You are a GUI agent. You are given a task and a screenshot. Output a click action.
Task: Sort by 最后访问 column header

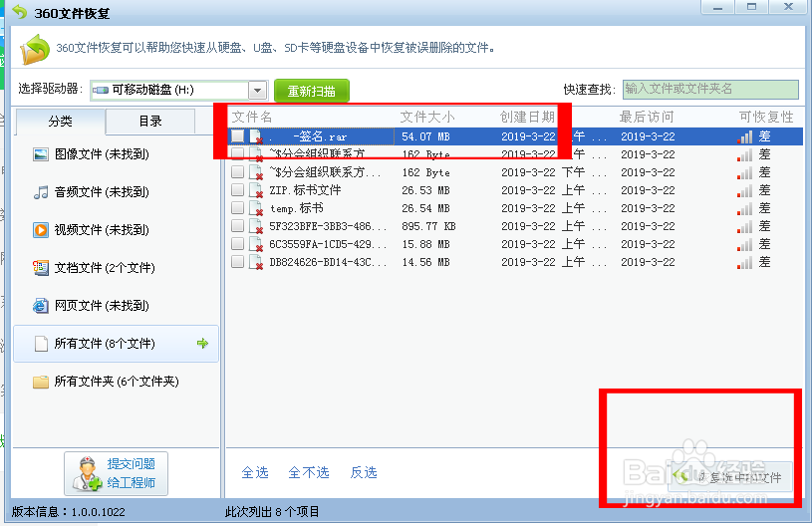[647, 117]
